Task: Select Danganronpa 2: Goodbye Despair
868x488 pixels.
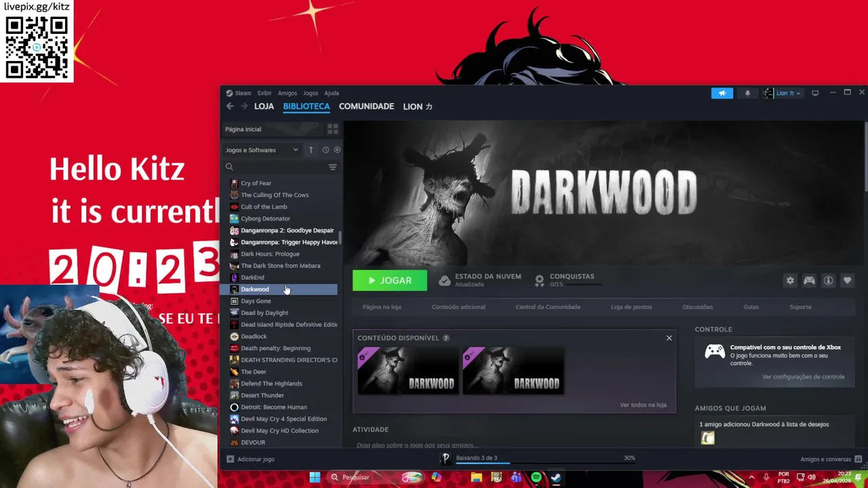Action: click(x=287, y=230)
